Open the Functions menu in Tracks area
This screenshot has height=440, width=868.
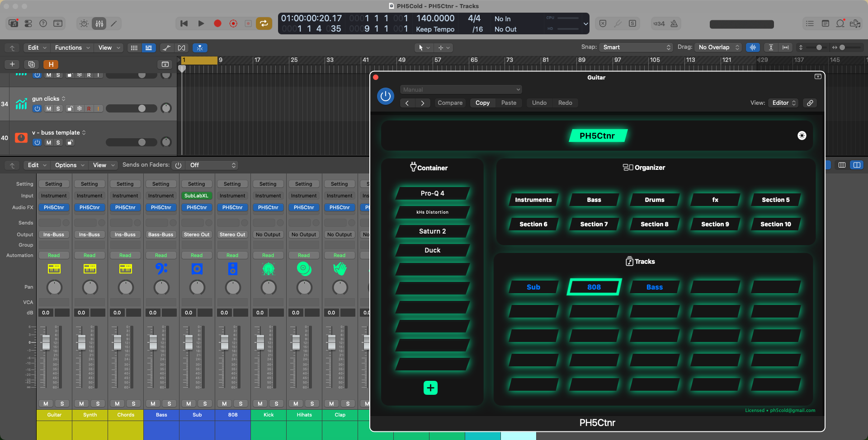tap(72, 47)
